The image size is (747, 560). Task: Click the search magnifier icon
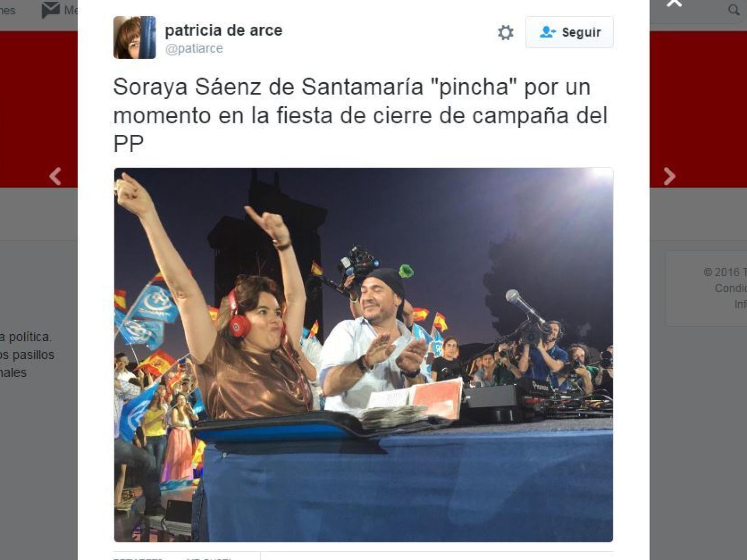pyautogui.click(x=733, y=10)
